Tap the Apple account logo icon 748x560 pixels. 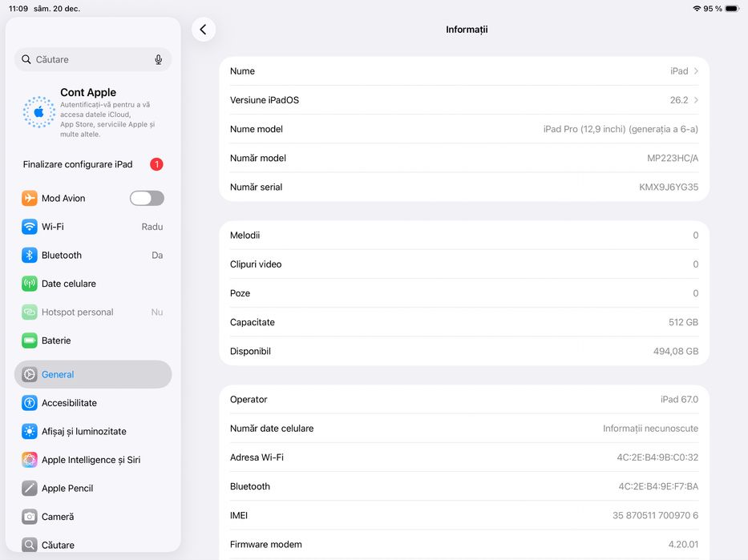[x=39, y=112]
